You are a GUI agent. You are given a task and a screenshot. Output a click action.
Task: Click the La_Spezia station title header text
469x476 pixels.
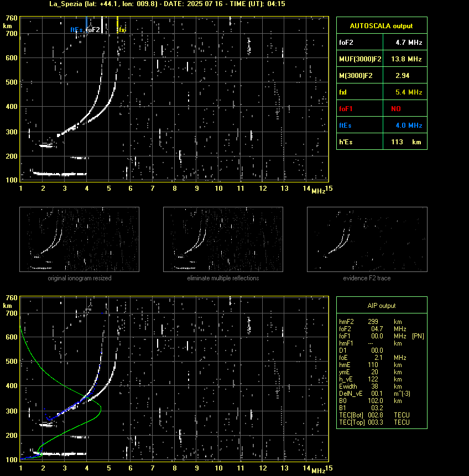coord(167,4)
